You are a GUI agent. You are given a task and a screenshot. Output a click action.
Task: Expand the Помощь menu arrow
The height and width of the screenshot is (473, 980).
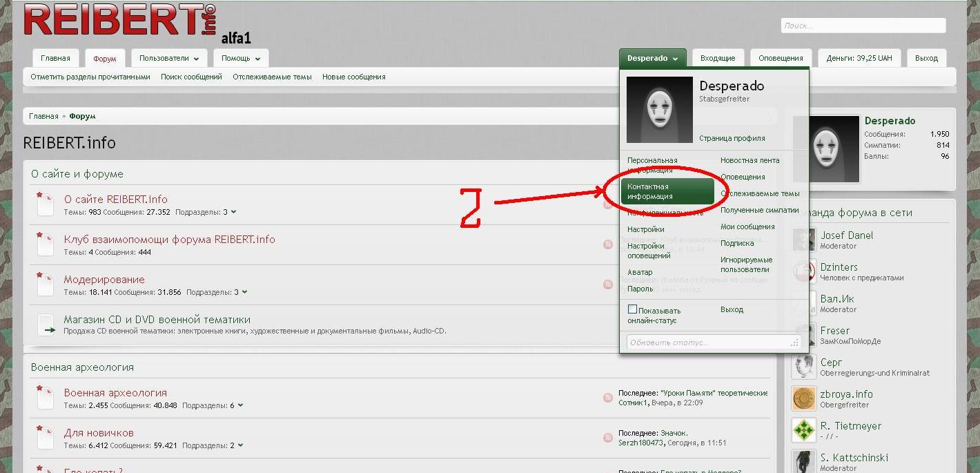click(x=257, y=59)
